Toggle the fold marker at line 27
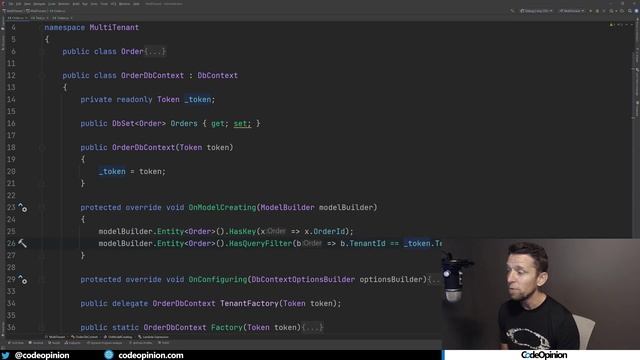640x360 pixels. coord(42,256)
